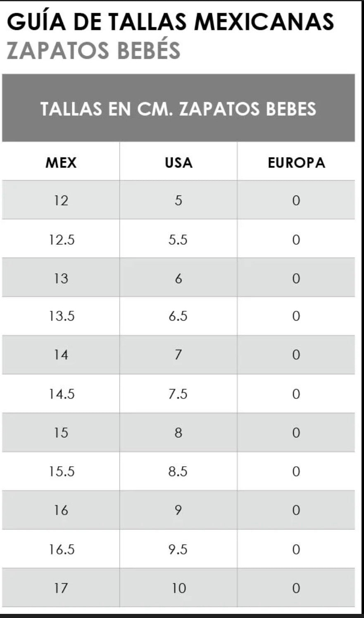
Task: Select the MEX size 13.5 cell
Action: click(62, 317)
